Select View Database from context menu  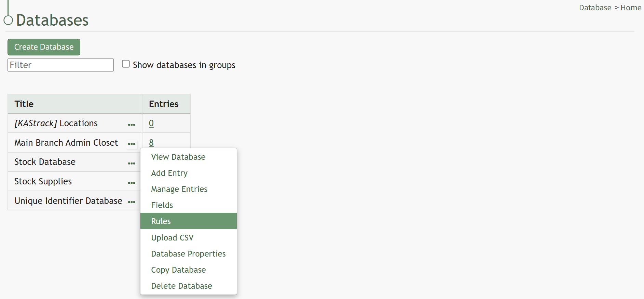click(189, 157)
